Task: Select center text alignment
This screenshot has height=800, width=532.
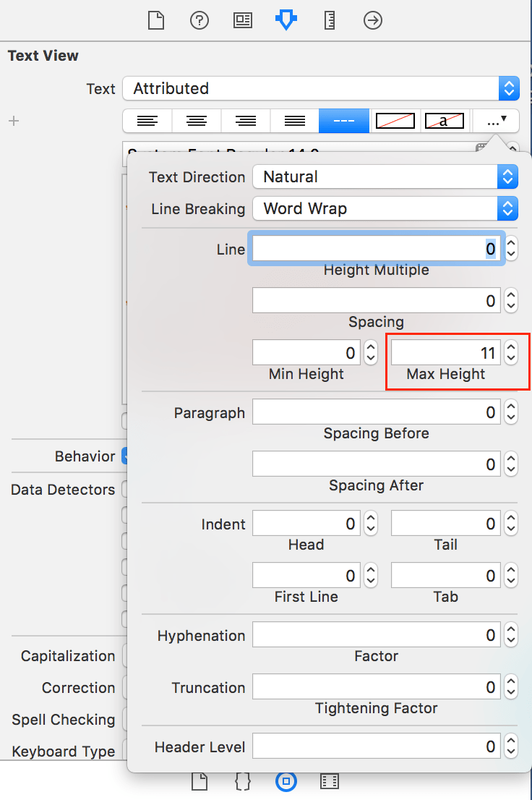Action: (196, 121)
